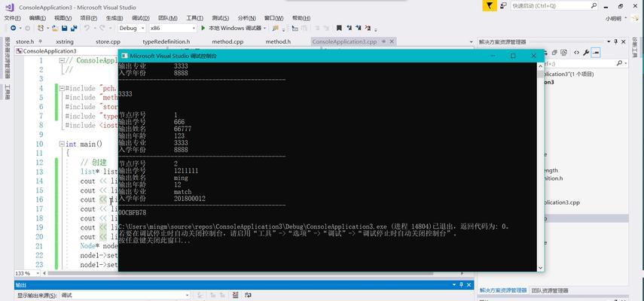Switch to the typeRedefinition.h tab

[166, 42]
